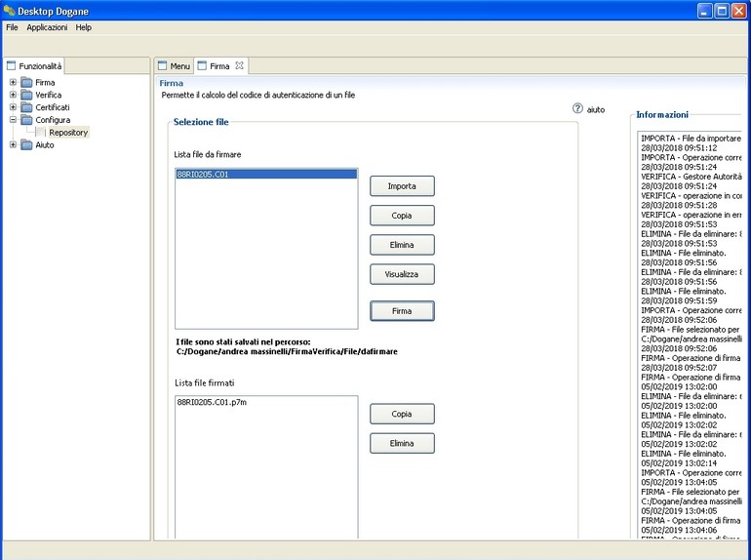Expand the Certificati tree node

coord(13,107)
